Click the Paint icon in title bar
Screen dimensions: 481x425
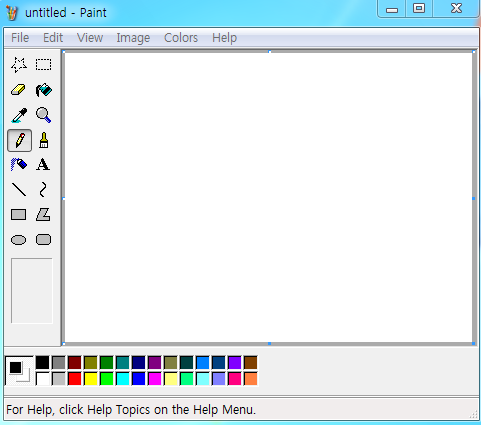pos(12,13)
